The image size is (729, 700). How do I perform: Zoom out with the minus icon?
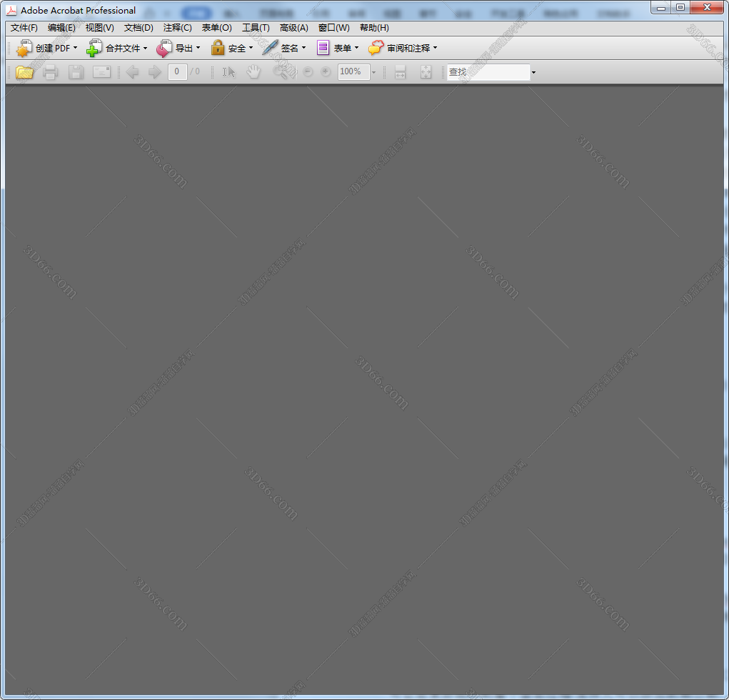click(x=307, y=71)
